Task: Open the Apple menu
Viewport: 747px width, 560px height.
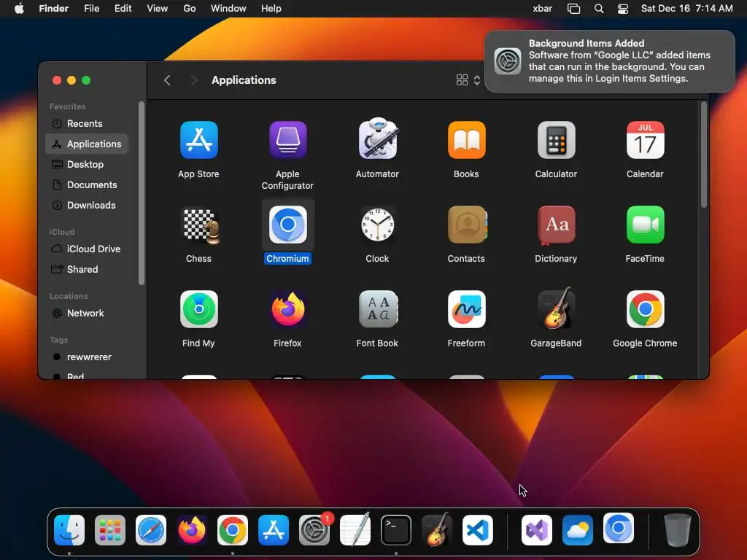Action: coord(19,9)
